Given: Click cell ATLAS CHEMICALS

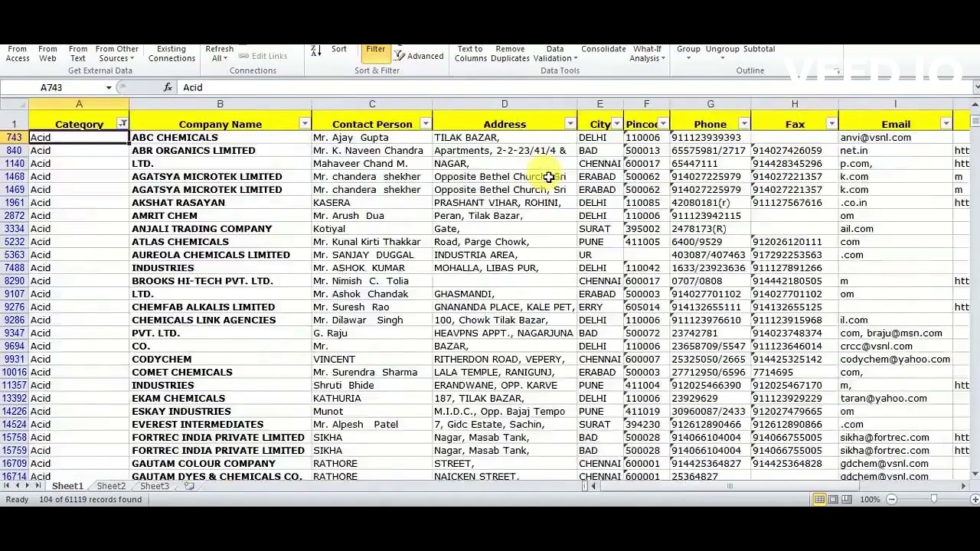Looking at the screenshot, I should click(x=220, y=242).
